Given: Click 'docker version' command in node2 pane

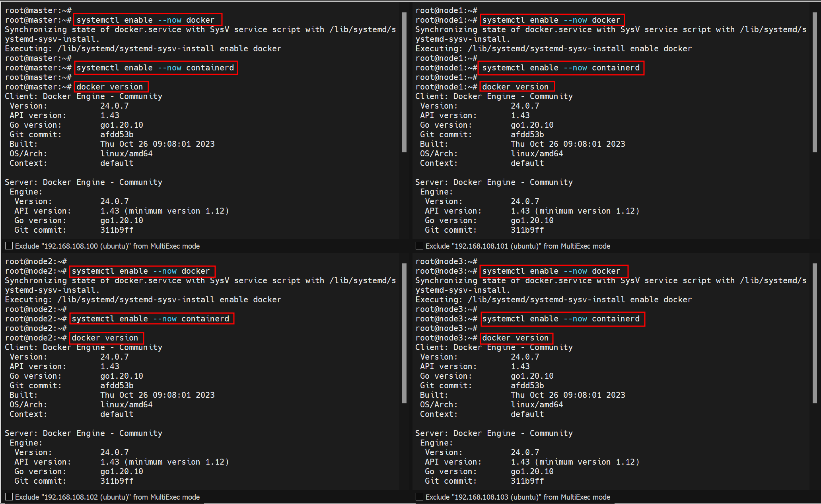Looking at the screenshot, I should click(x=105, y=338).
